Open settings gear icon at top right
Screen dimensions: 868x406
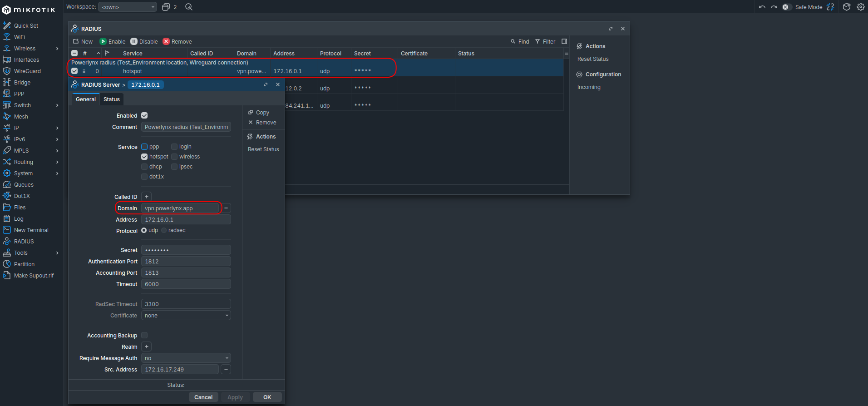tap(860, 7)
